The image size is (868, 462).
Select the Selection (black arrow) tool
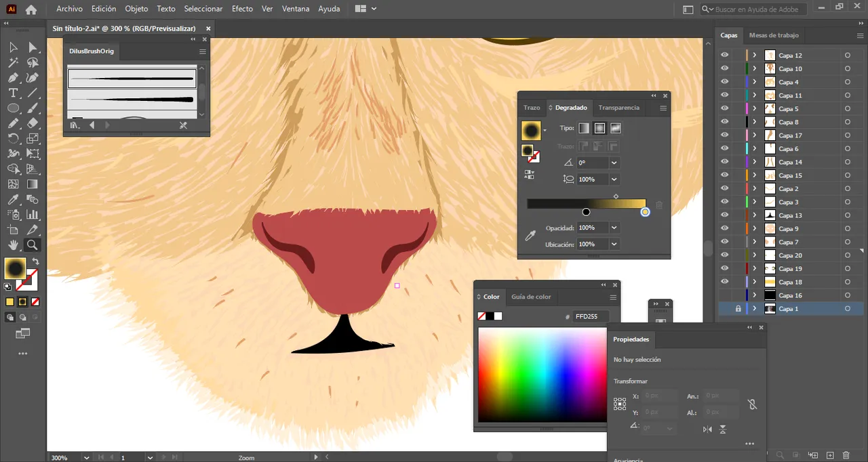click(13, 47)
